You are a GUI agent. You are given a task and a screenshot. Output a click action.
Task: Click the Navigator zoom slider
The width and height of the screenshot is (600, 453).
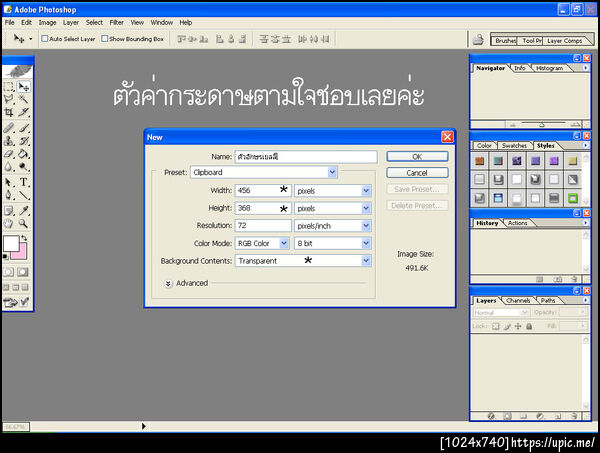[x=542, y=124]
